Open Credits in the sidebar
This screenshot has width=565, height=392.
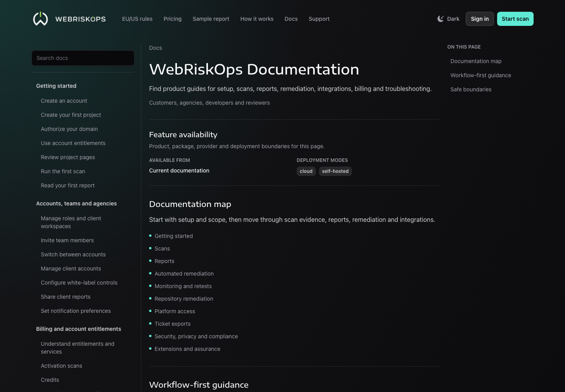pos(50,380)
